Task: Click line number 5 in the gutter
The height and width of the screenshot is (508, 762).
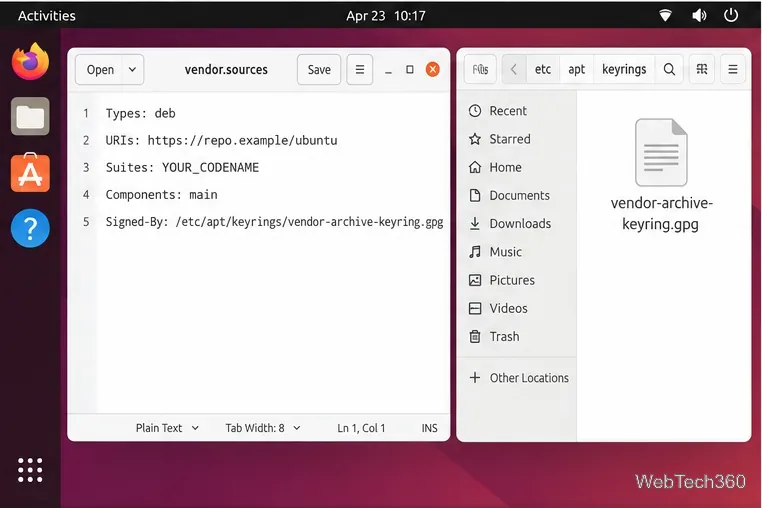Action: tap(86, 222)
